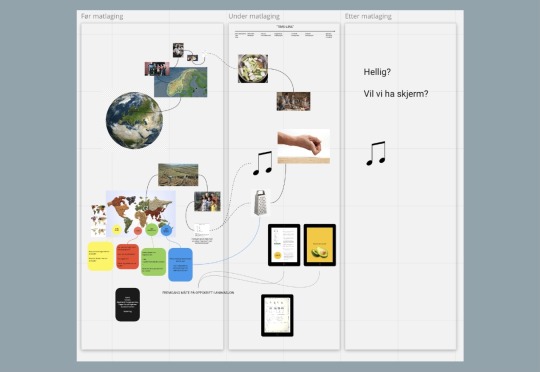Viewport: 540px width, 372px height.
Task: Select the knocking fist on wood image
Action: point(304,146)
